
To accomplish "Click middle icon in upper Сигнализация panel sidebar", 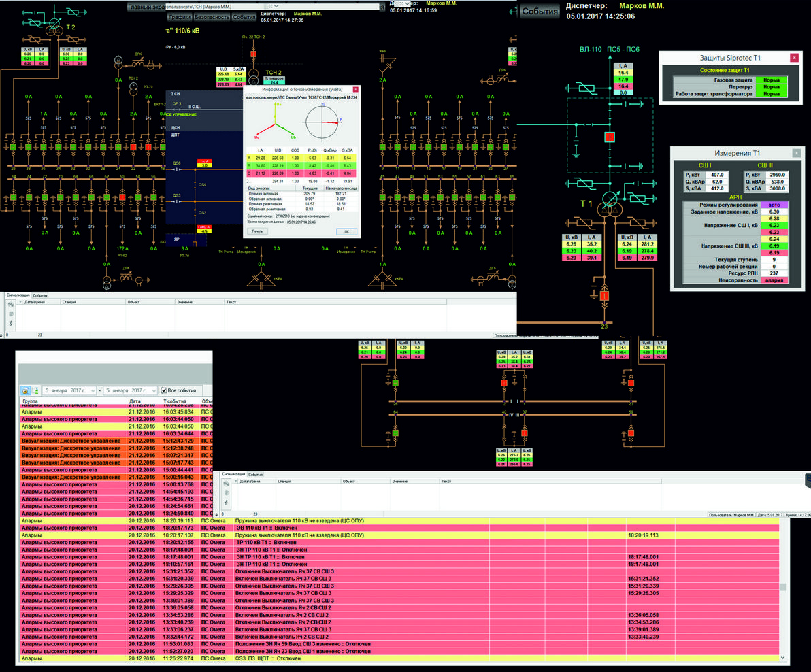I will tap(11, 314).
